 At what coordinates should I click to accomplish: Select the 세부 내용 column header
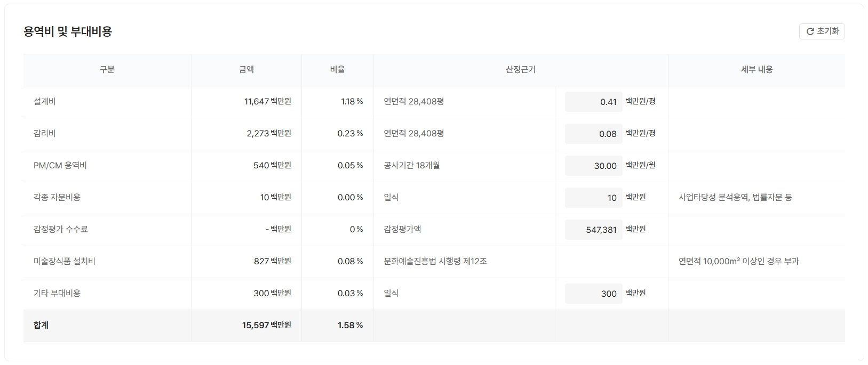click(756, 69)
